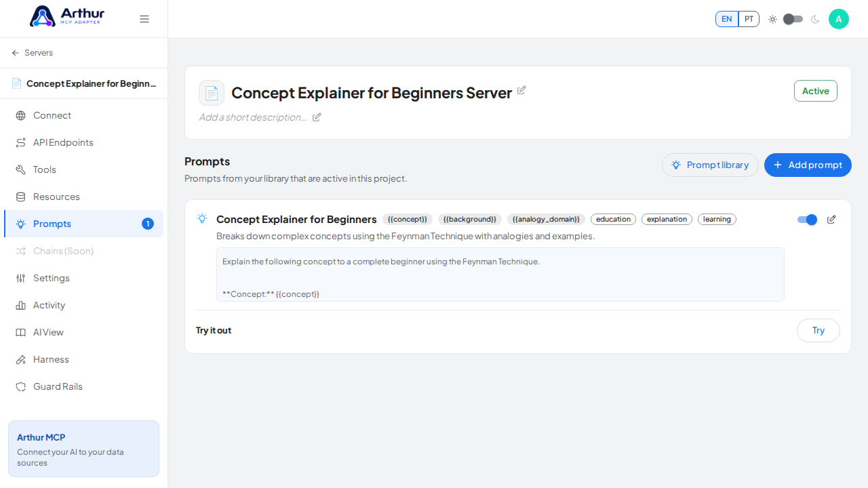
Task: Click the moon dark-mode icon
Action: pos(815,19)
